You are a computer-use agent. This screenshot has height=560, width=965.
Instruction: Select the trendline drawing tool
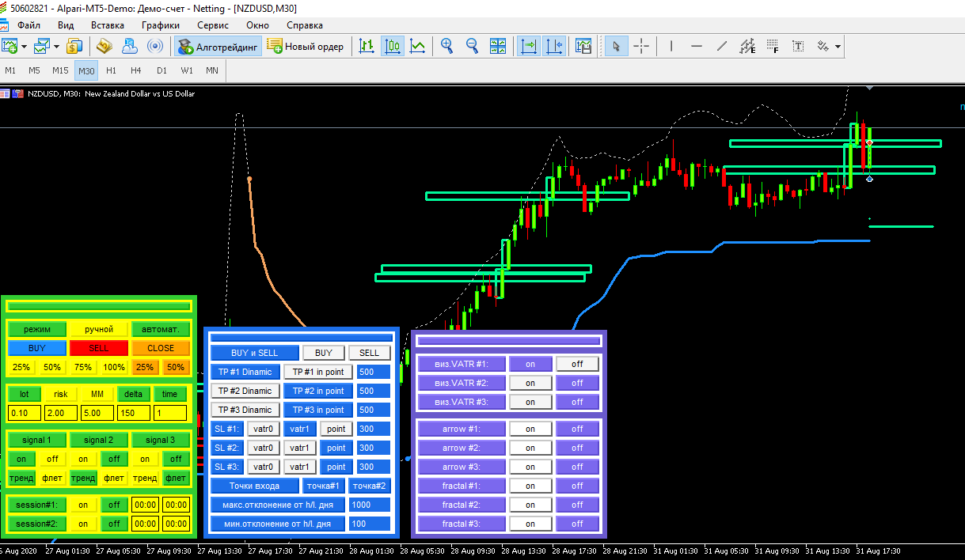(x=722, y=47)
